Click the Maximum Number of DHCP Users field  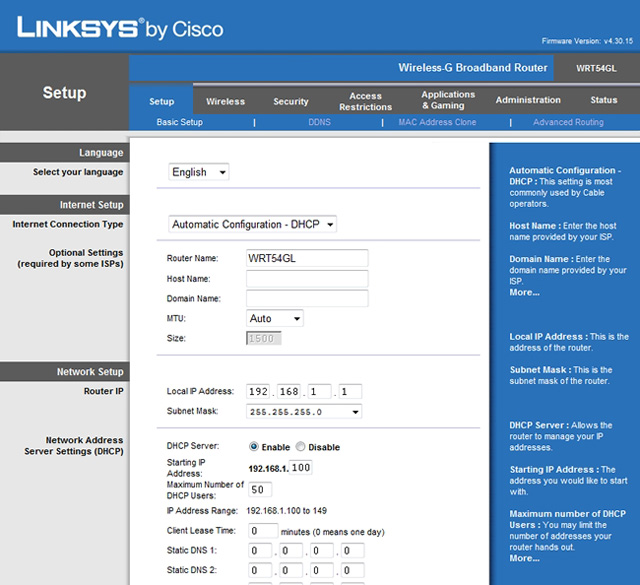pyautogui.click(x=261, y=490)
